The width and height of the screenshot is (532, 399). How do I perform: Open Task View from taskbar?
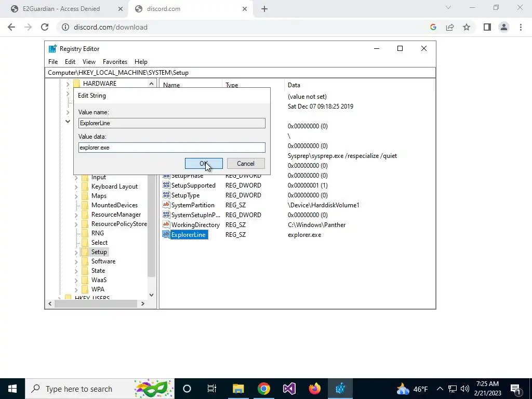tap(212, 389)
